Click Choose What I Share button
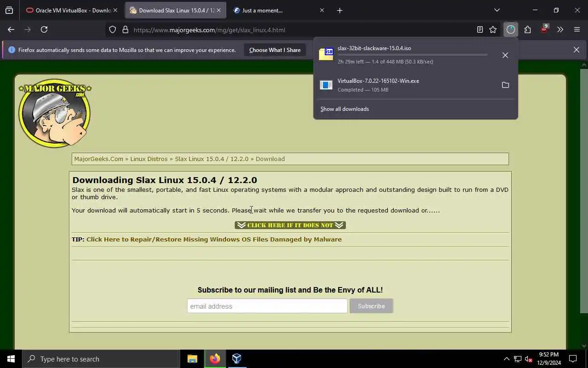 275,50
